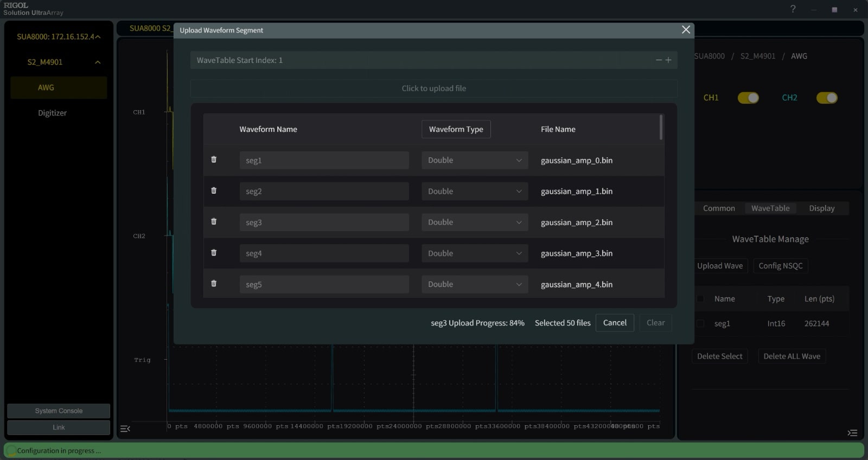Click the Link button

[59, 427]
